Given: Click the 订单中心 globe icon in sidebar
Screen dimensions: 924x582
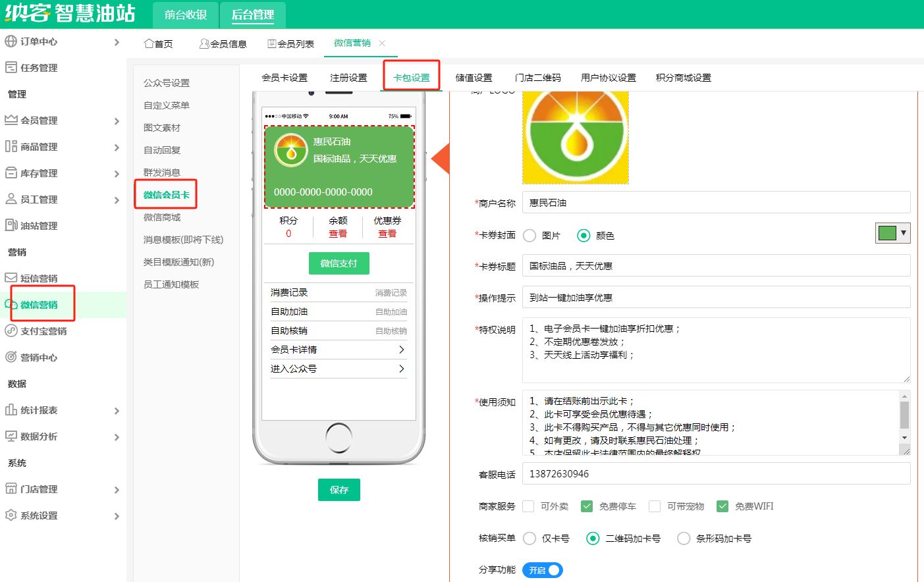Looking at the screenshot, I should [11, 41].
